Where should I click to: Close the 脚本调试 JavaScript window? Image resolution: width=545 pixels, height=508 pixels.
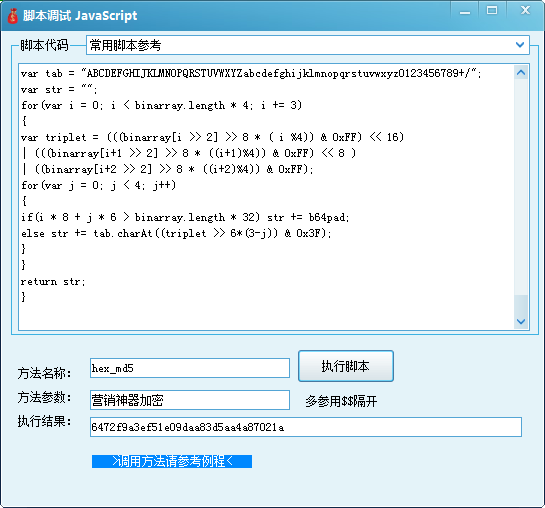coord(525,10)
